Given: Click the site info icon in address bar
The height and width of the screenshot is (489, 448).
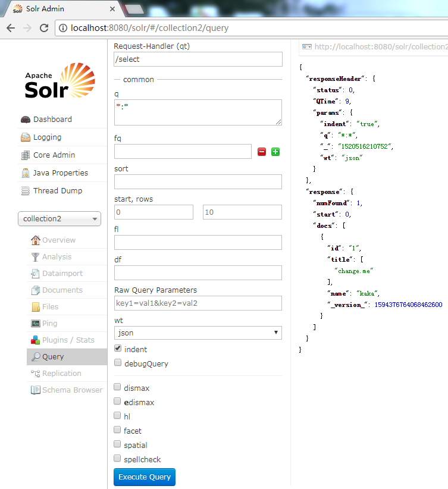Looking at the screenshot, I should [63, 28].
